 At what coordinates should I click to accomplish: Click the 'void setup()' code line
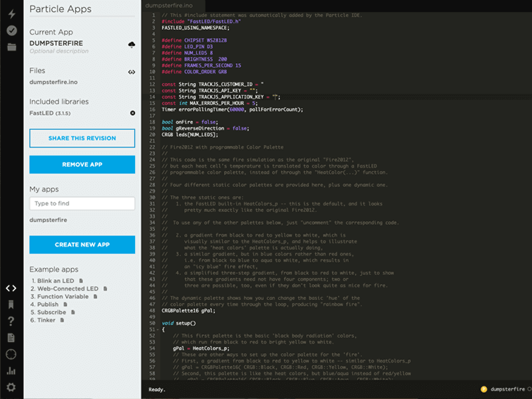178,323
